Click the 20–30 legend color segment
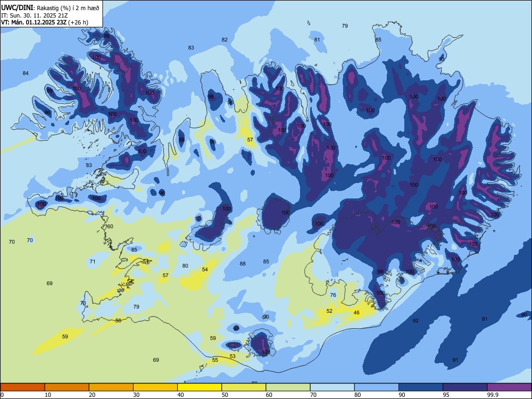The height and width of the screenshot is (399, 532). [x=111, y=387]
